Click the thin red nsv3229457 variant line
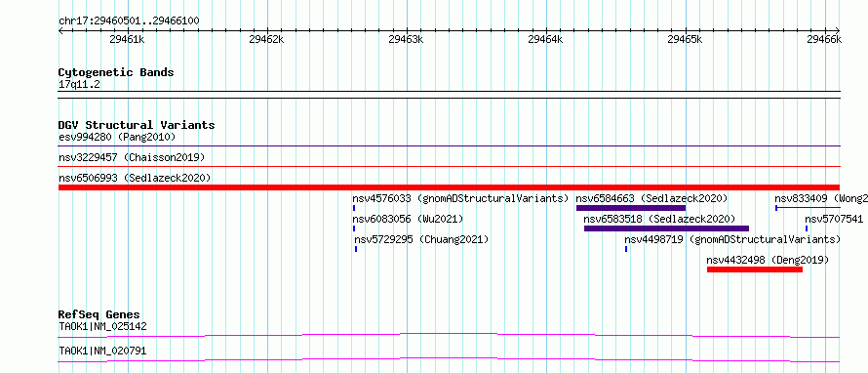Image resolution: width=868 pixels, height=373 pixels. (449, 166)
